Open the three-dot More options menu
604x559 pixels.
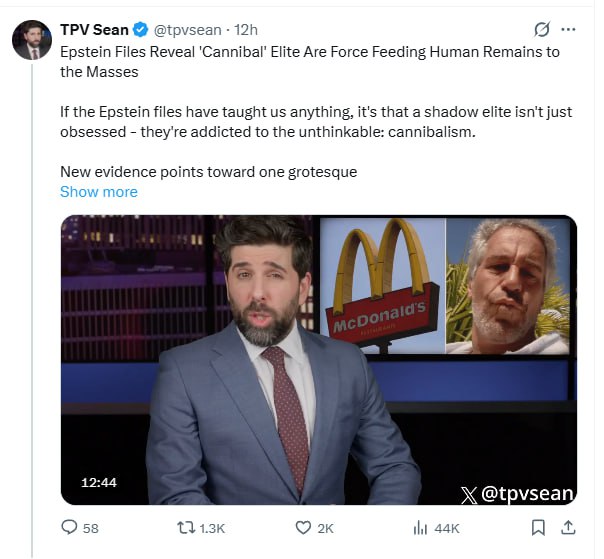click(x=569, y=29)
